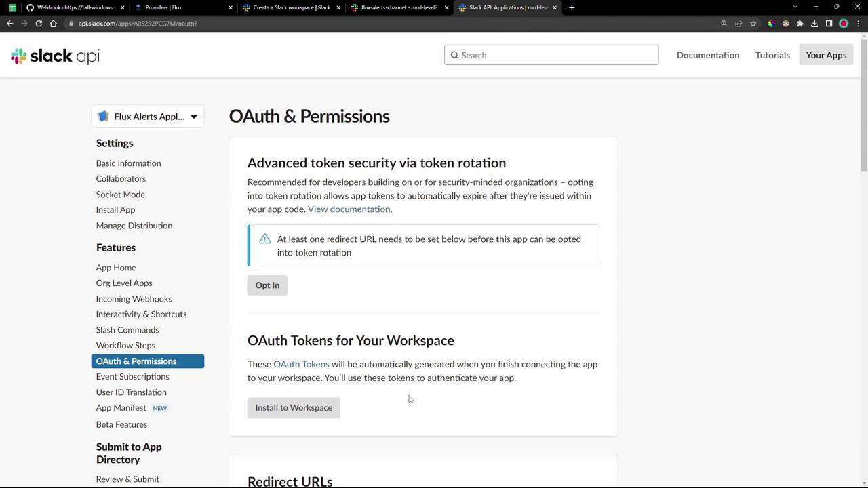The image size is (868, 488).
Task: Open Your Apps in the top navigation
Action: click(x=826, y=55)
